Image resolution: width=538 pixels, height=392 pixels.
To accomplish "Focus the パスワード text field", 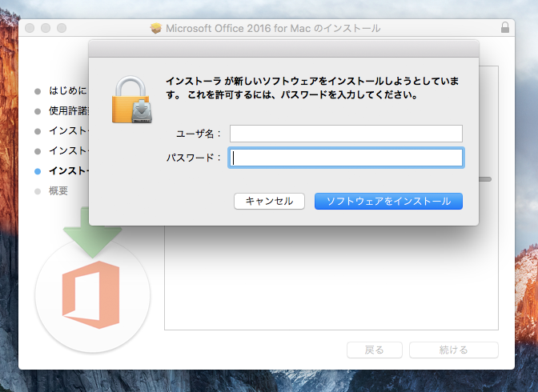I will point(346,158).
